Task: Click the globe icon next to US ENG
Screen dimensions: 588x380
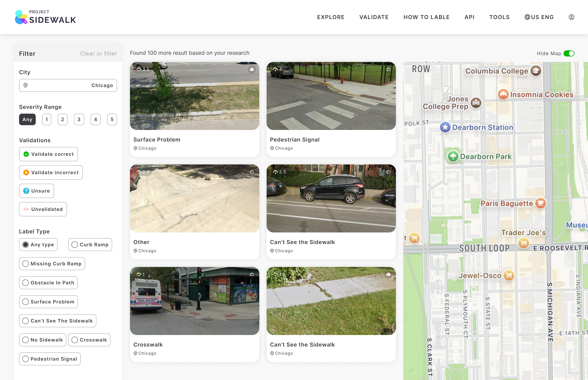Action: pyautogui.click(x=528, y=17)
